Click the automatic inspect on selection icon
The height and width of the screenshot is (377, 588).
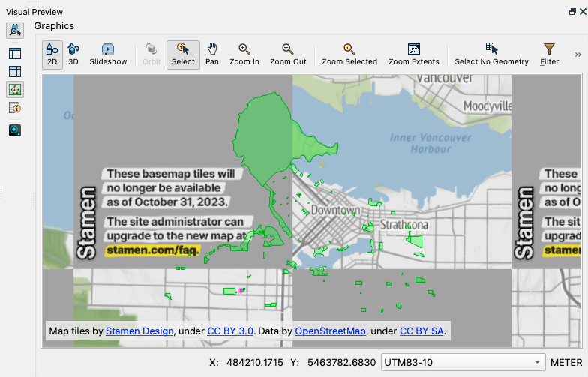pos(15,30)
